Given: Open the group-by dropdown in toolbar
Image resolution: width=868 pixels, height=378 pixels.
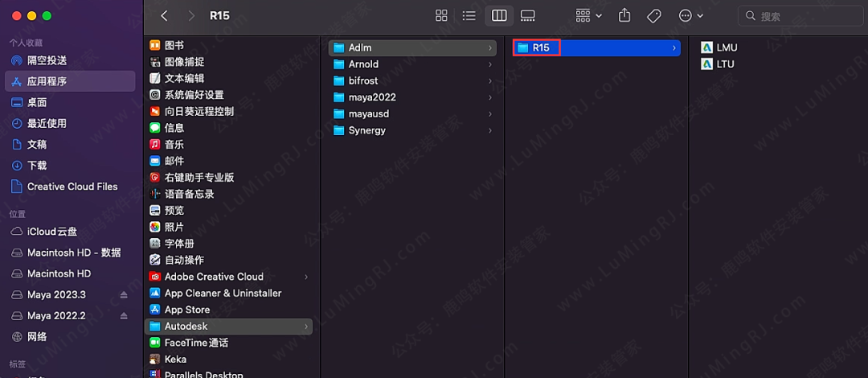Looking at the screenshot, I should click(x=589, y=16).
